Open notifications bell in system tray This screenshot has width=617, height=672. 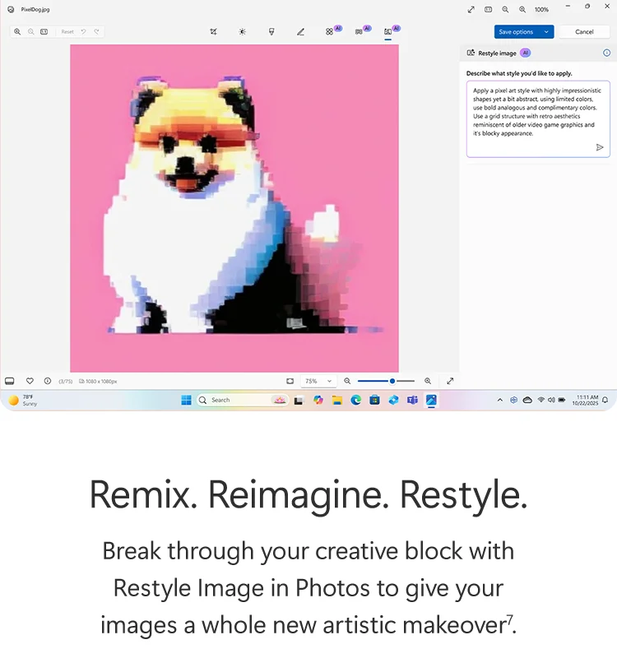click(605, 401)
